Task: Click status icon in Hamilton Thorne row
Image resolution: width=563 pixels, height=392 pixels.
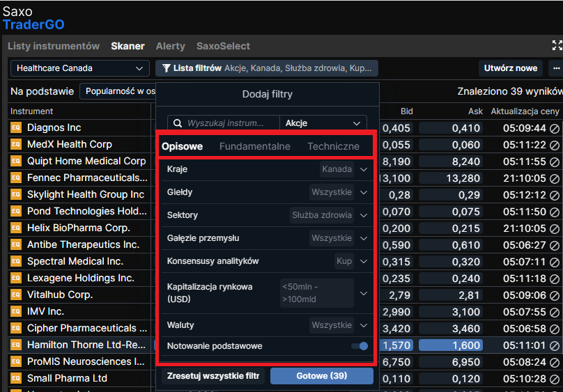Action: click(x=555, y=345)
